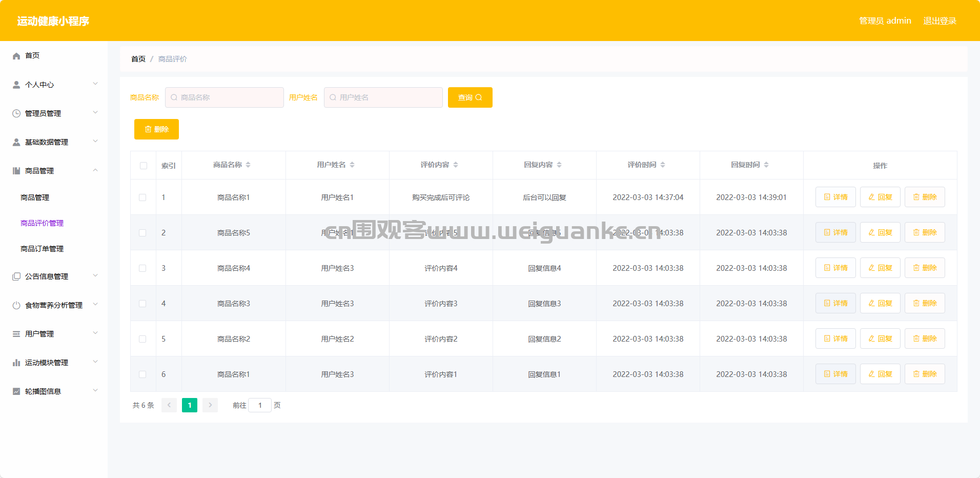Image resolution: width=980 pixels, height=478 pixels.
Task: Expand the 公告信息管理 menu chevron
Action: coord(95,275)
